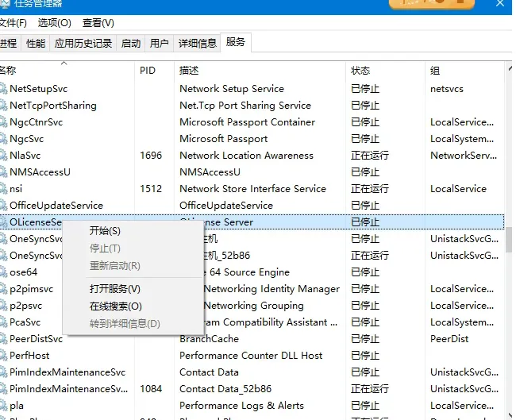Switch to the 性能 tab

coord(36,43)
